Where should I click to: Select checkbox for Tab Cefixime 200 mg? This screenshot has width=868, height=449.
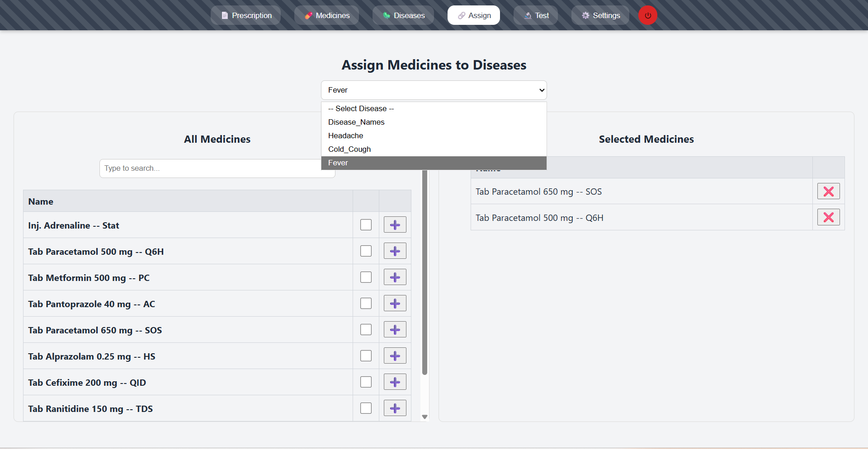[366, 382]
